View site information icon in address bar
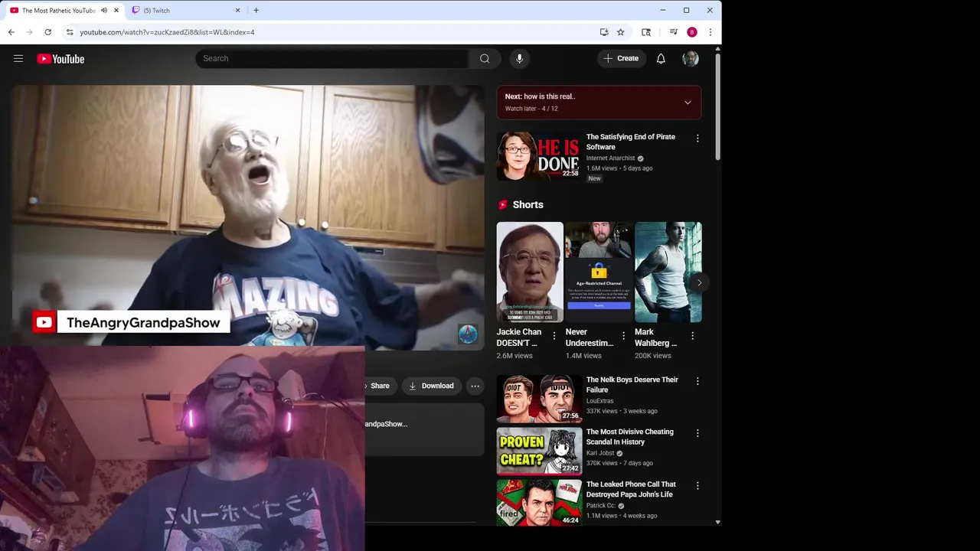This screenshot has width=980, height=551. [x=69, y=32]
